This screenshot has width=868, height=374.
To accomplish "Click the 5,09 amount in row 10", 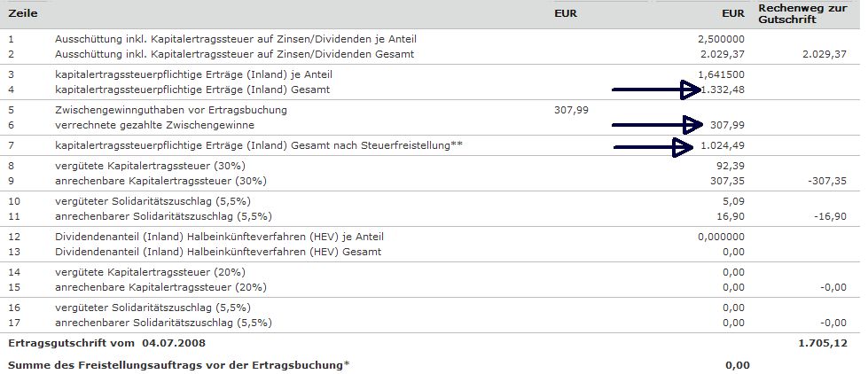I will 732,200.
